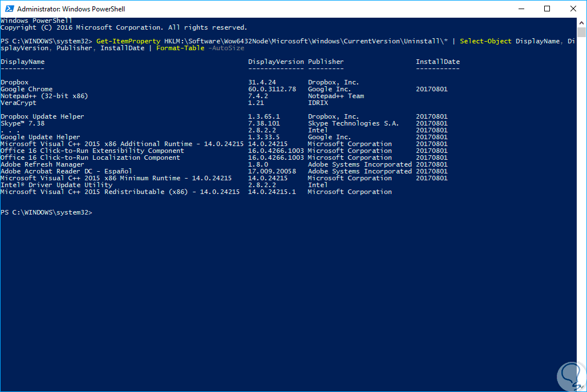This screenshot has height=392, width=587.
Task: Click the Publisher column header
Action: point(326,62)
